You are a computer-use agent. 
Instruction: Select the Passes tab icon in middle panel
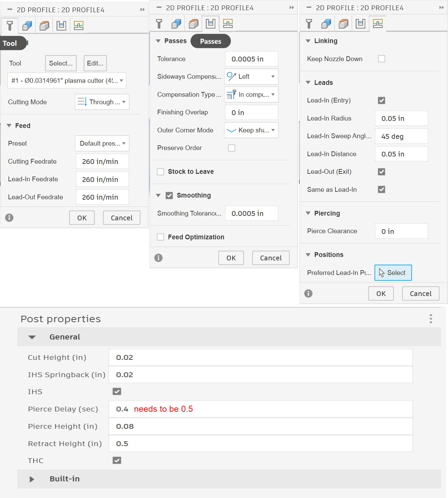click(x=211, y=23)
